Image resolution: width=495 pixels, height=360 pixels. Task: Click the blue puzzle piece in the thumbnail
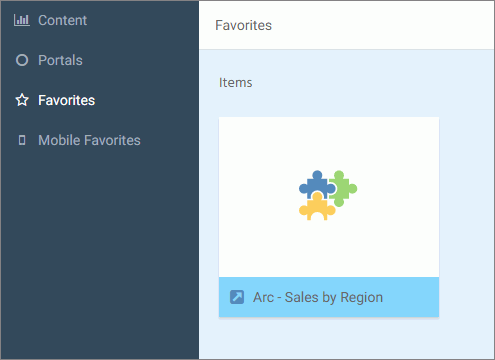coord(317,185)
